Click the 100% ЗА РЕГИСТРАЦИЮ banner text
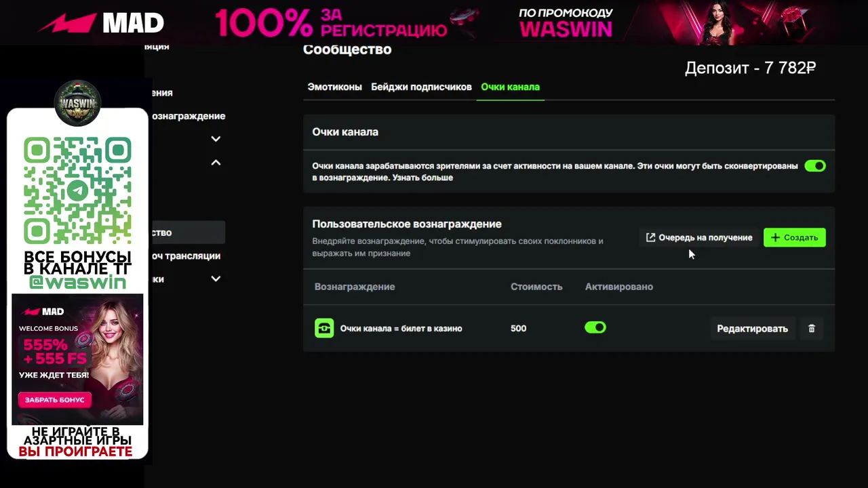Viewport: 868px width, 488px height. (x=331, y=23)
